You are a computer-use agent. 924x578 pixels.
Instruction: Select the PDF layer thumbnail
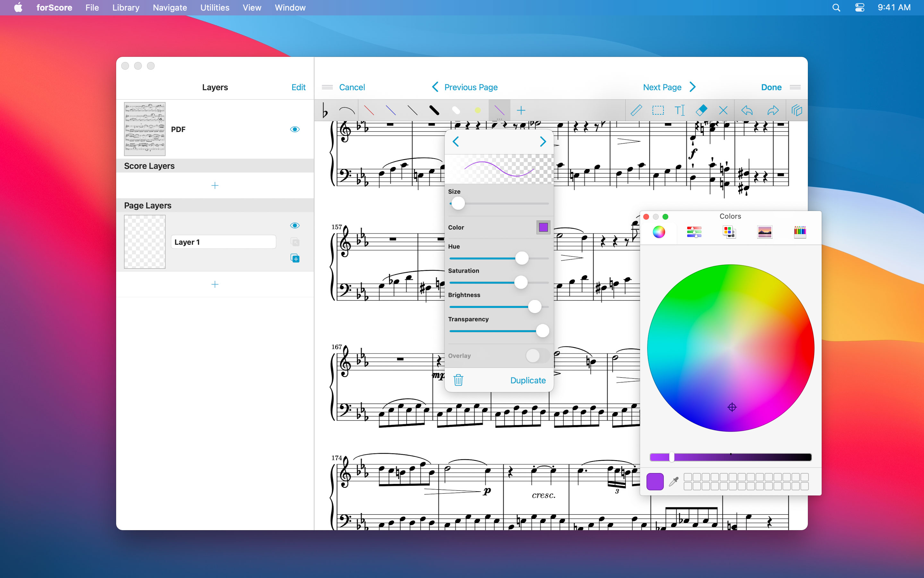pos(145,129)
